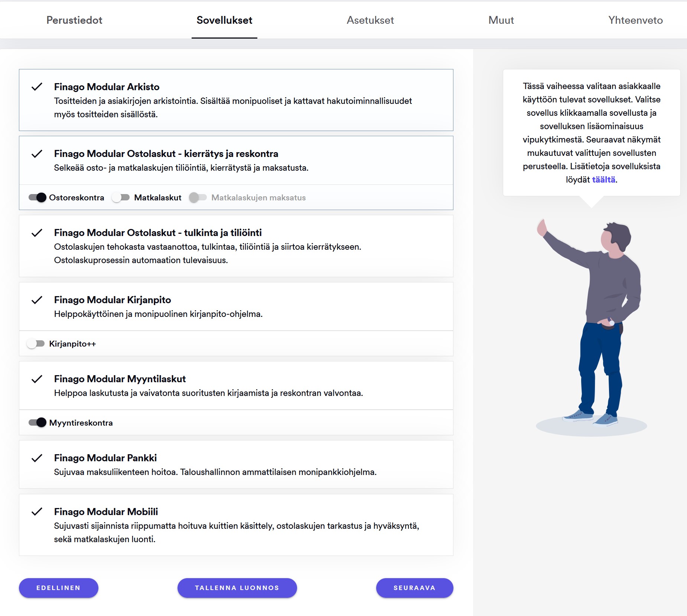This screenshot has height=616, width=687.
Task: Click the checkmark next to Finago Modular Arkisto
Action: click(37, 87)
